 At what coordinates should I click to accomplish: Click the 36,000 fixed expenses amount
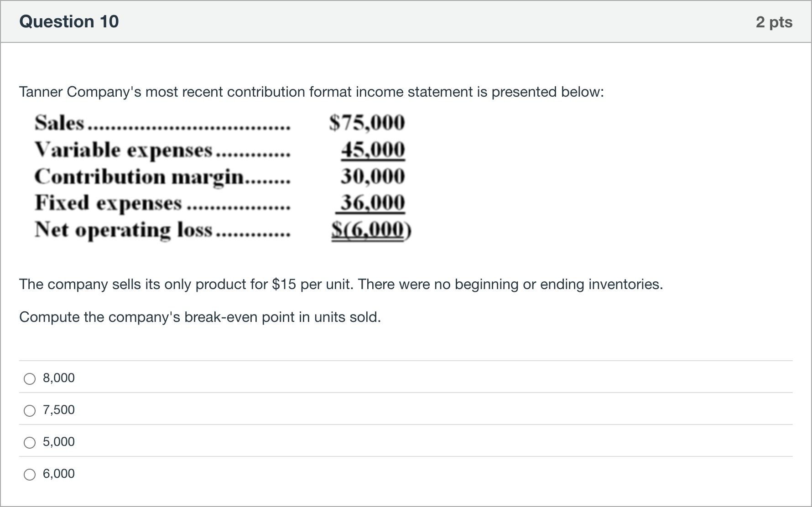[371, 202]
